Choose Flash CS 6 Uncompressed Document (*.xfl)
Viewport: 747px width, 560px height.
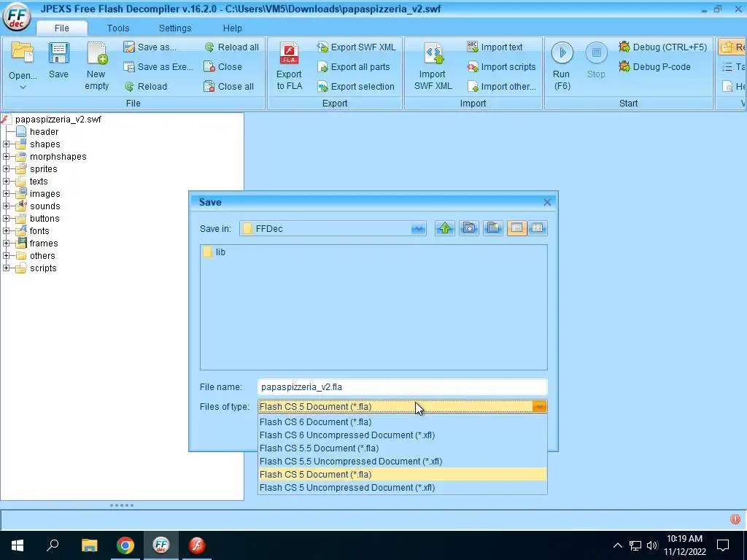click(403, 435)
